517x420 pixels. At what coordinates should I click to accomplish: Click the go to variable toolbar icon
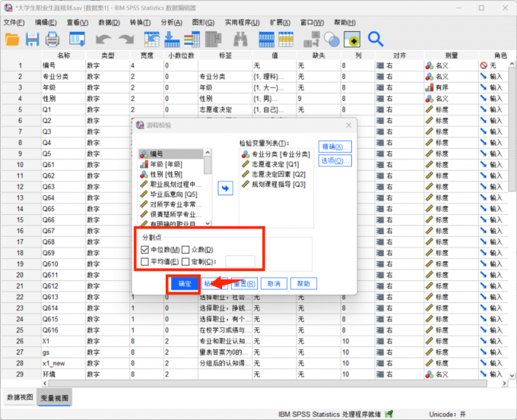pos(172,39)
